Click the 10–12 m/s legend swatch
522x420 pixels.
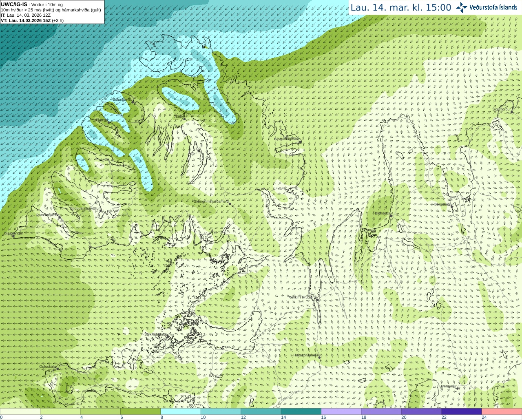221,411
